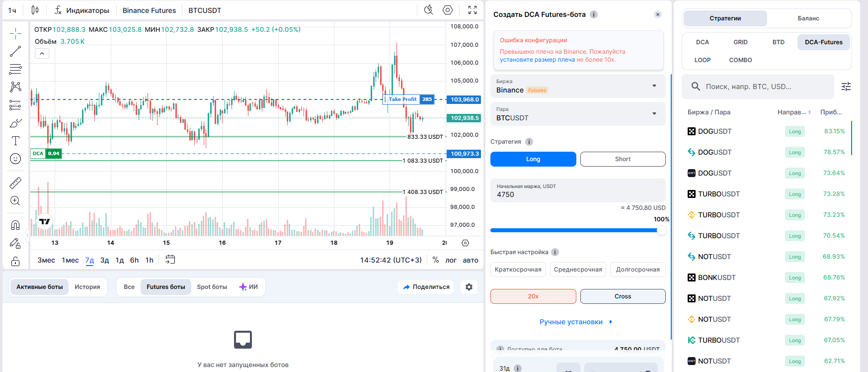
Task: Select the COMBO strategy tab
Action: 740,60
